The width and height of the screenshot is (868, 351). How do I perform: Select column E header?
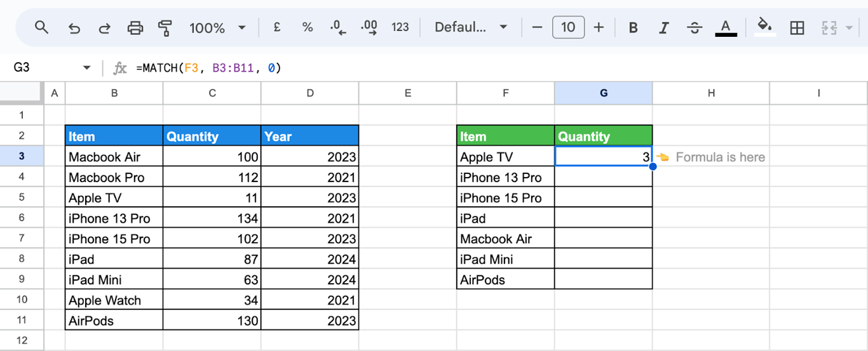[x=408, y=93]
